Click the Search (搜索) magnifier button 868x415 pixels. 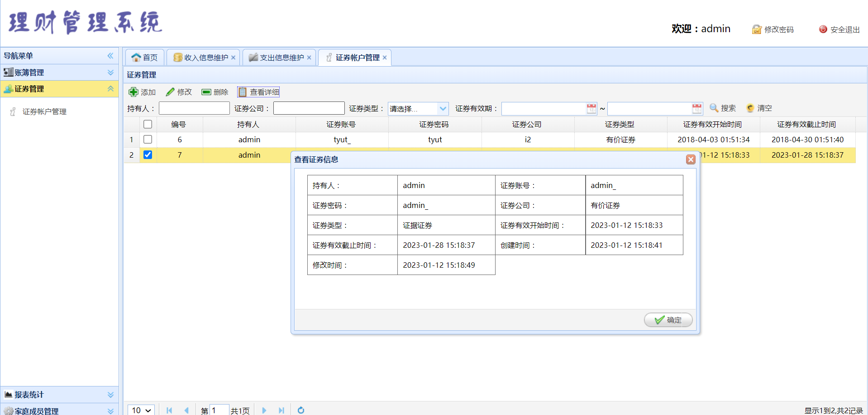[x=722, y=108]
